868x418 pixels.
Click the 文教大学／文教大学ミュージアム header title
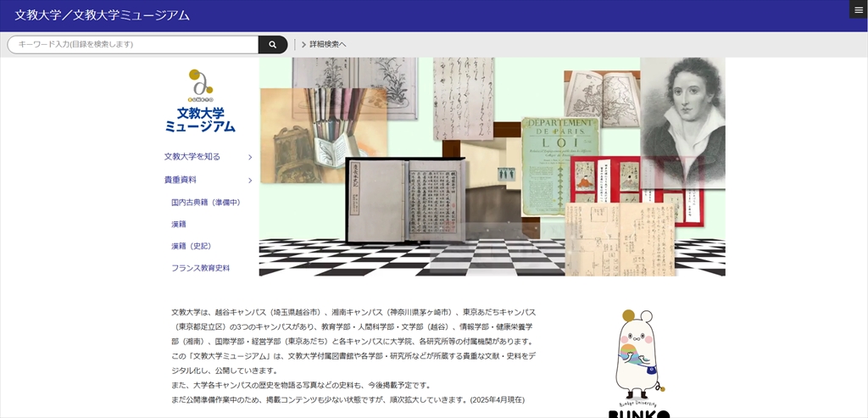point(102,15)
